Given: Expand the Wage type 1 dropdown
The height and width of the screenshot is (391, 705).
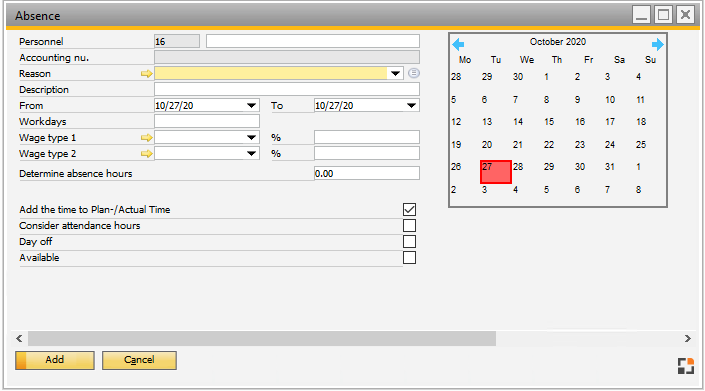Looking at the screenshot, I should (x=251, y=138).
